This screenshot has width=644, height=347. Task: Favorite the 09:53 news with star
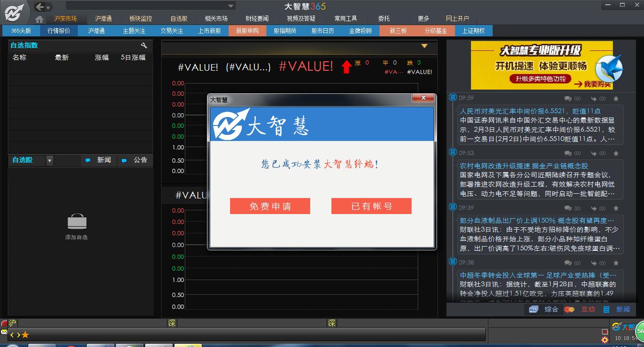click(x=616, y=153)
